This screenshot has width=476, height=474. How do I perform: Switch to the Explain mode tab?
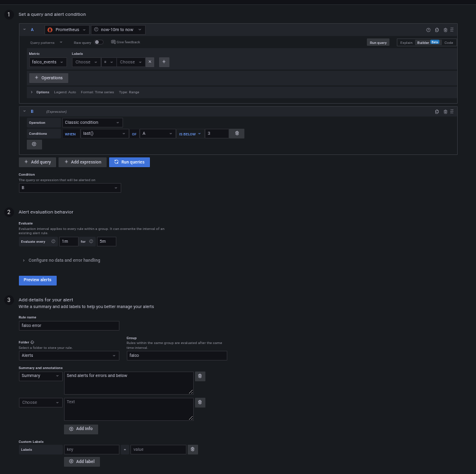(406, 43)
